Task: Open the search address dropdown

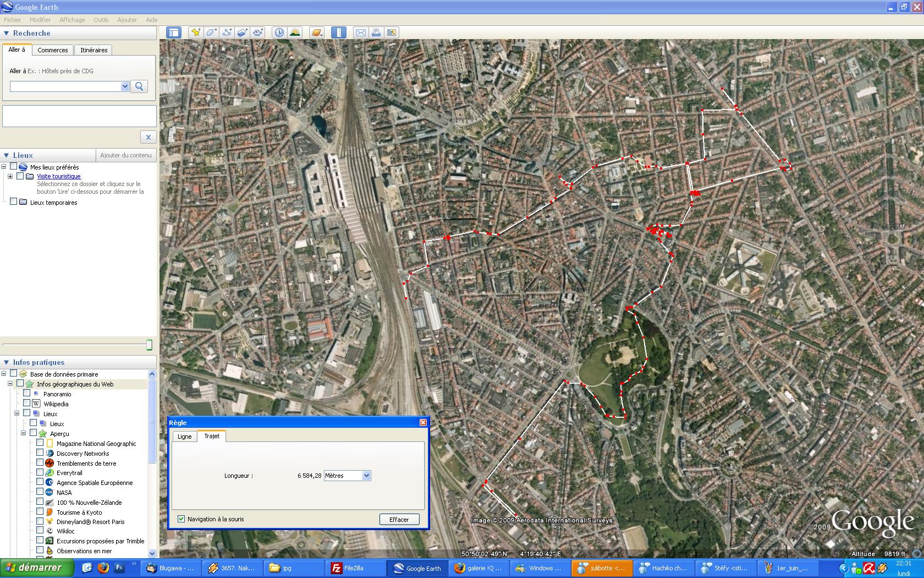Action: (125, 86)
